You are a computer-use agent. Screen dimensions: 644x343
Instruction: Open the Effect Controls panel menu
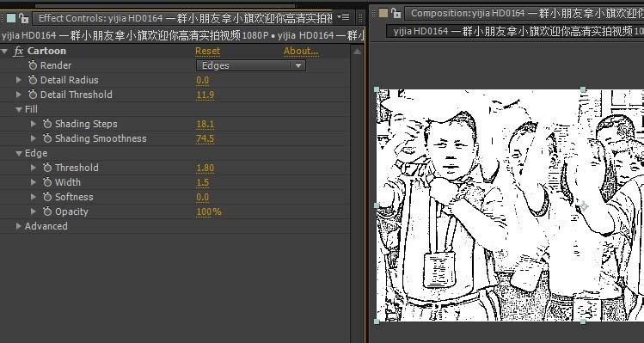click(x=343, y=17)
